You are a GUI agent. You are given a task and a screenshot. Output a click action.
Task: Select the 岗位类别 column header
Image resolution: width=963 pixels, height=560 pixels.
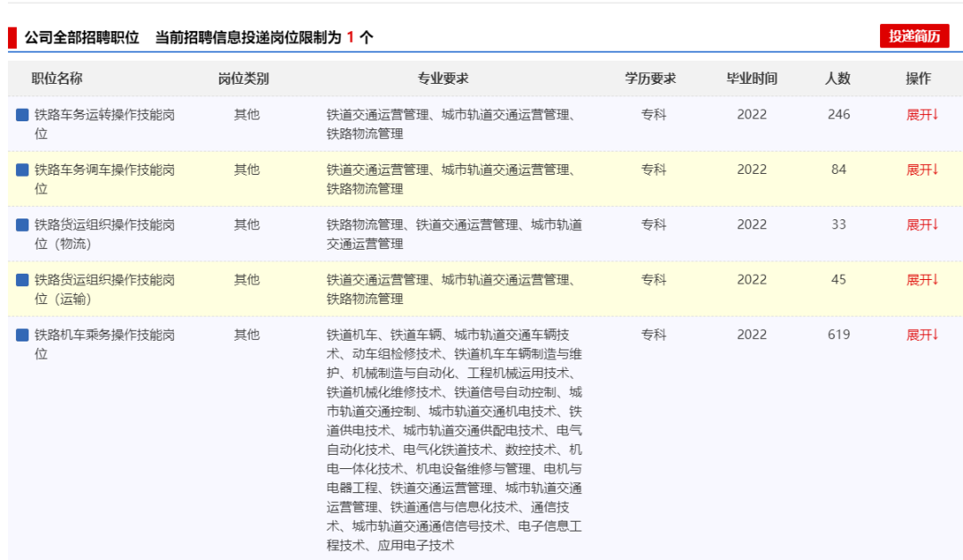click(243, 78)
